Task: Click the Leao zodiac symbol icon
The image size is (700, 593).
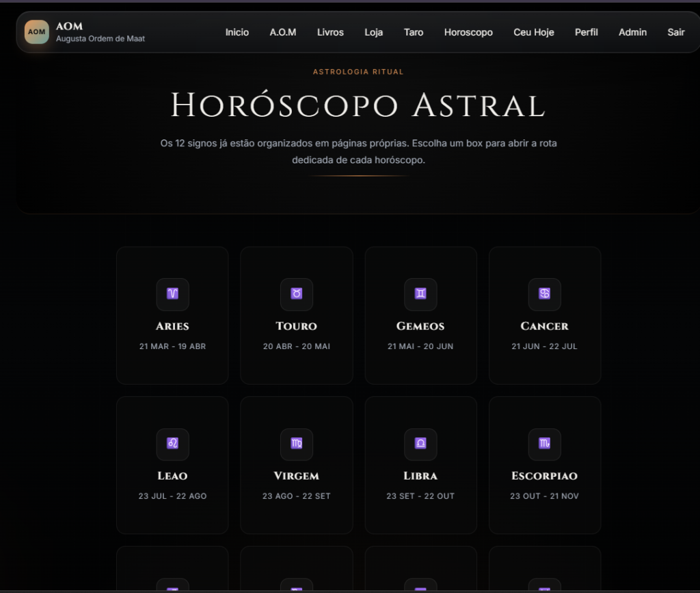Action: pos(172,443)
